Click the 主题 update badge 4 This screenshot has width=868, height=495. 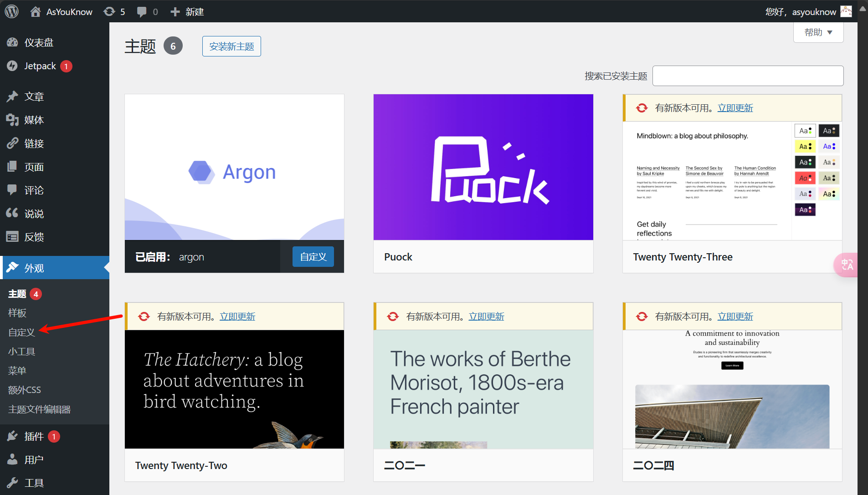tap(36, 294)
